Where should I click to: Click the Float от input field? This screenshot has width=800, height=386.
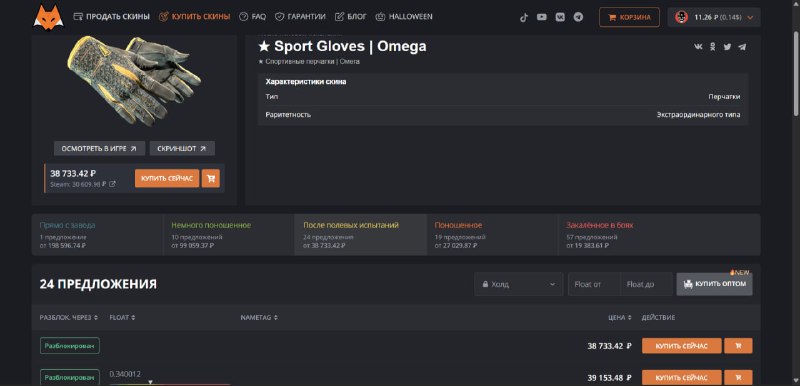point(594,284)
